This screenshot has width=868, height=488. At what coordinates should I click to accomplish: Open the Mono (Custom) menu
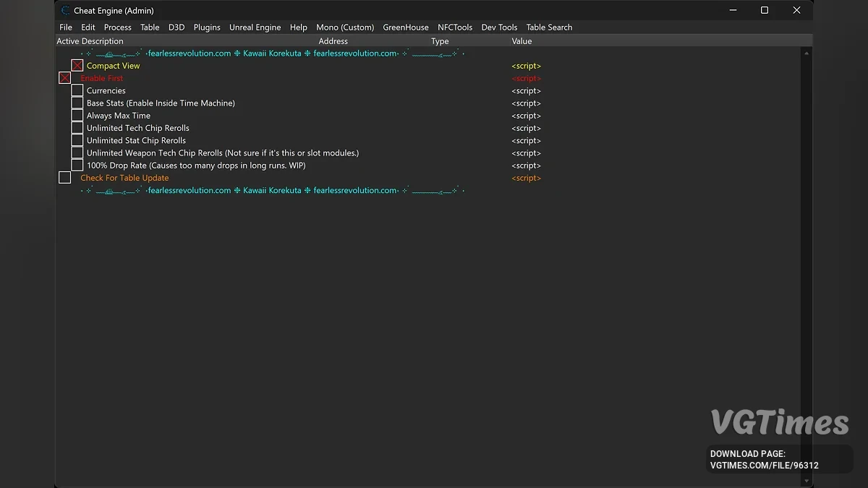point(345,27)
